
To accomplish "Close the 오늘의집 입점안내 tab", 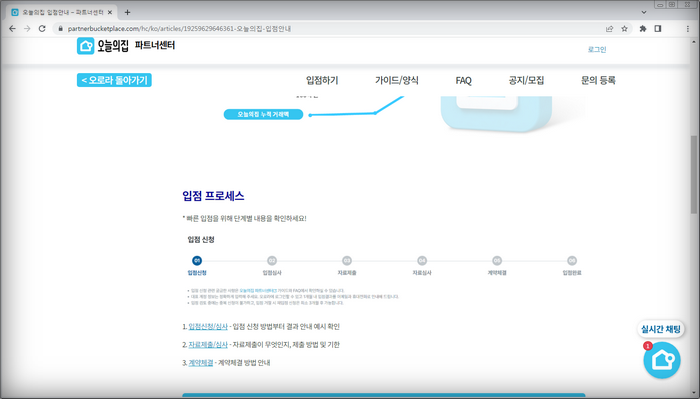I will (110, 12).
